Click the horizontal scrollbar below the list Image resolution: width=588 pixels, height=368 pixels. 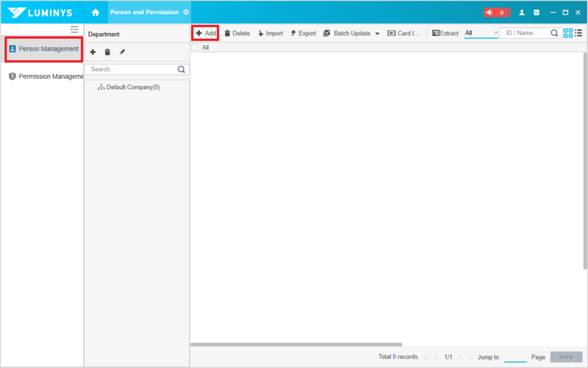click(296, 344)
